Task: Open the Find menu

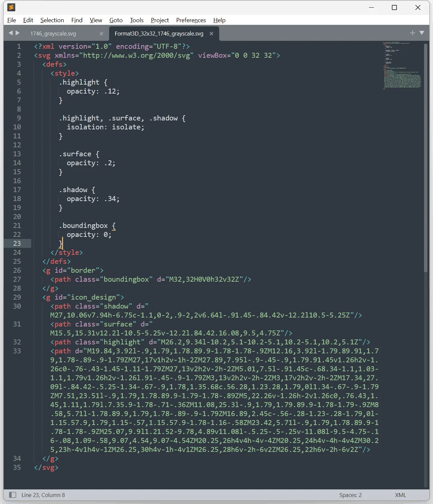Action: [77, 20]
